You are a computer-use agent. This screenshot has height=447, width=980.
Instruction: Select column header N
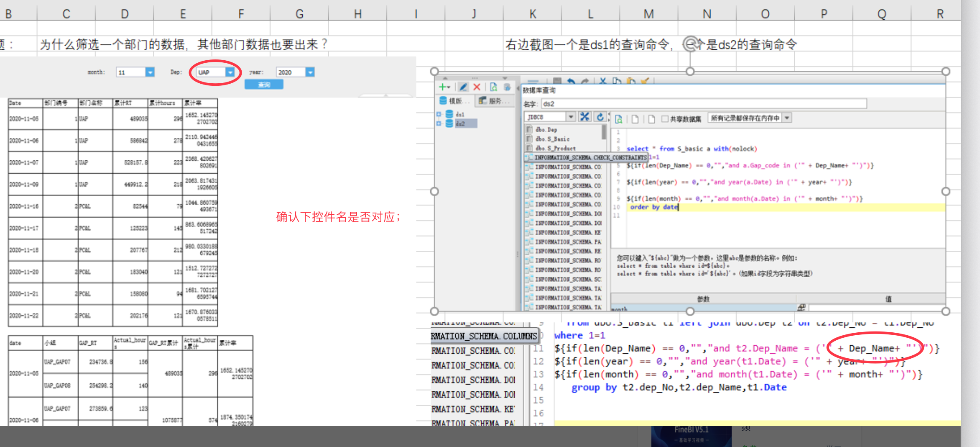tap(707, 14)
